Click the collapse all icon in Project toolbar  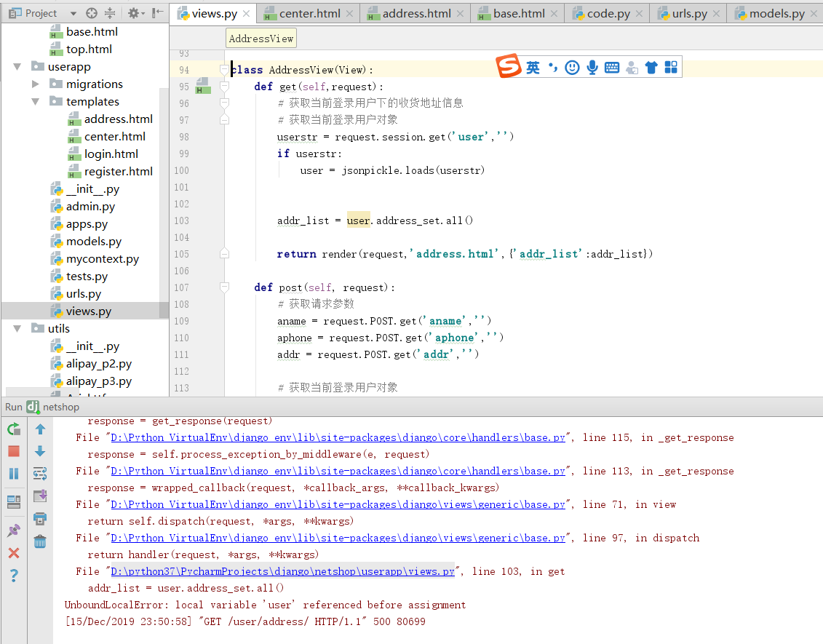pyautogui.click(x=110, y=14)
